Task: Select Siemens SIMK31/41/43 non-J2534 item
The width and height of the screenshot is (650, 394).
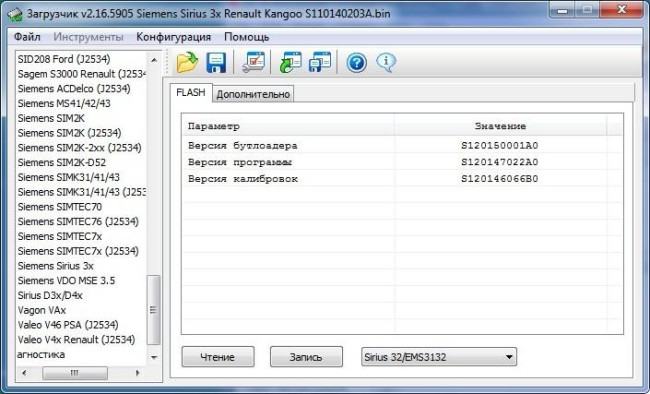Action: 68,178
